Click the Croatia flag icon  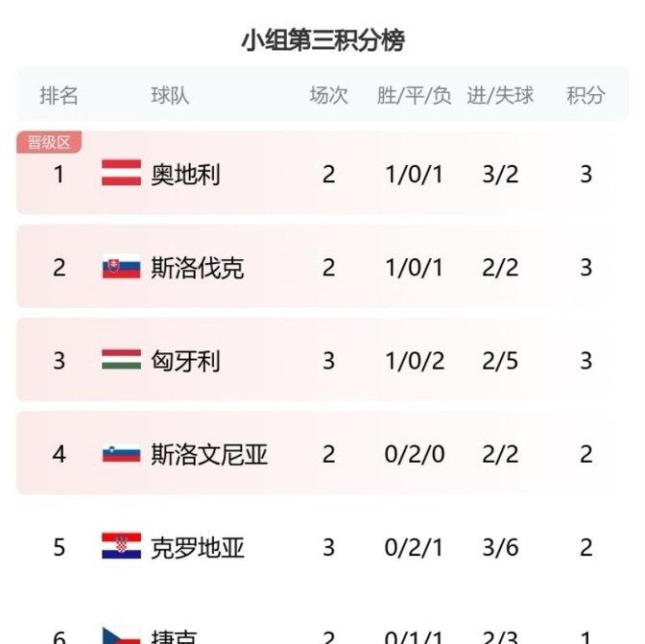121,546
